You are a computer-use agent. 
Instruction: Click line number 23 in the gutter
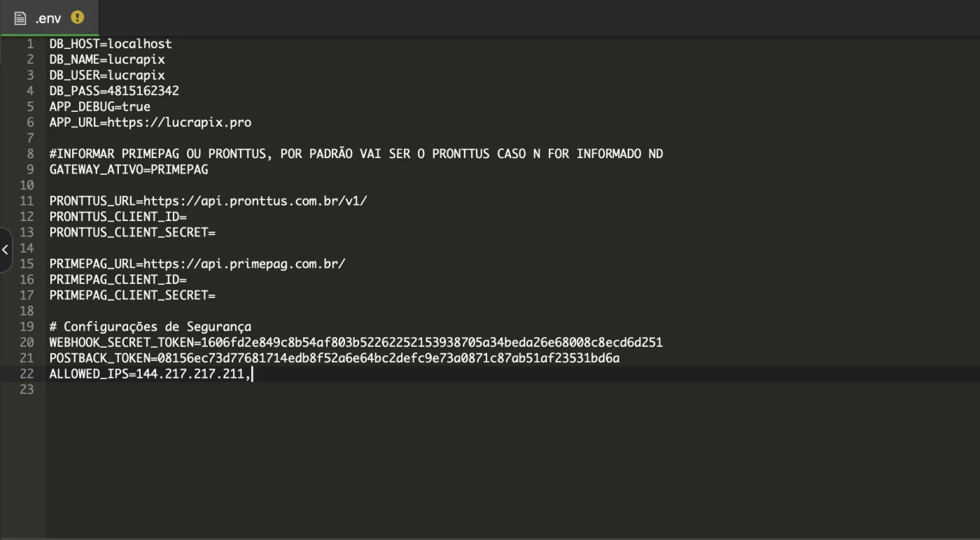point(27,390)
